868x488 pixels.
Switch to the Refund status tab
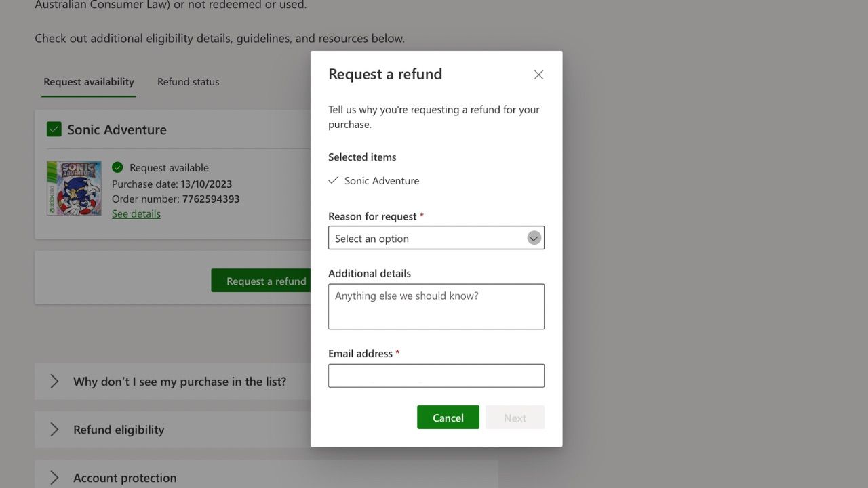coord(188,81)
